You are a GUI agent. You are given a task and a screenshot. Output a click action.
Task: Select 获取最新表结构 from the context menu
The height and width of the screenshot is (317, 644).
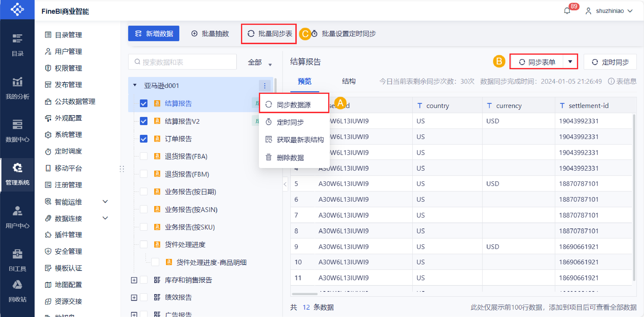pos(300,140)
